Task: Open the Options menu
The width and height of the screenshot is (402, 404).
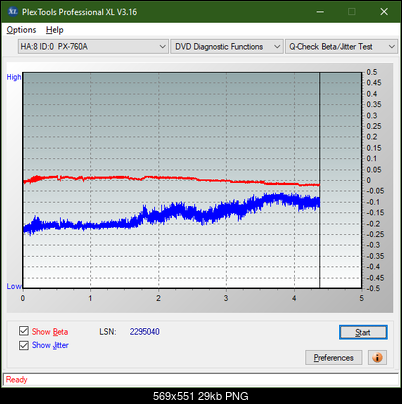Action: [x=21, y=30]
